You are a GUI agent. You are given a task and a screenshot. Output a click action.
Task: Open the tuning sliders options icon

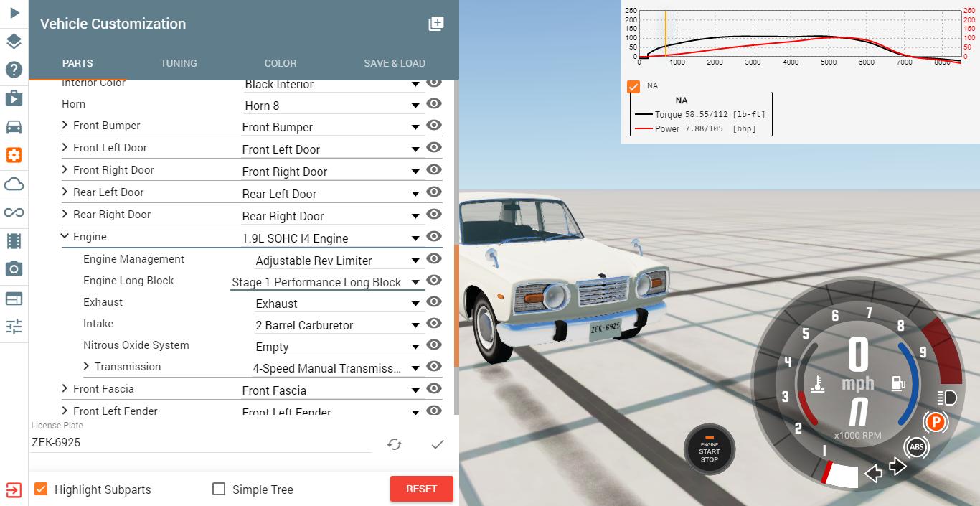[14, 327]
